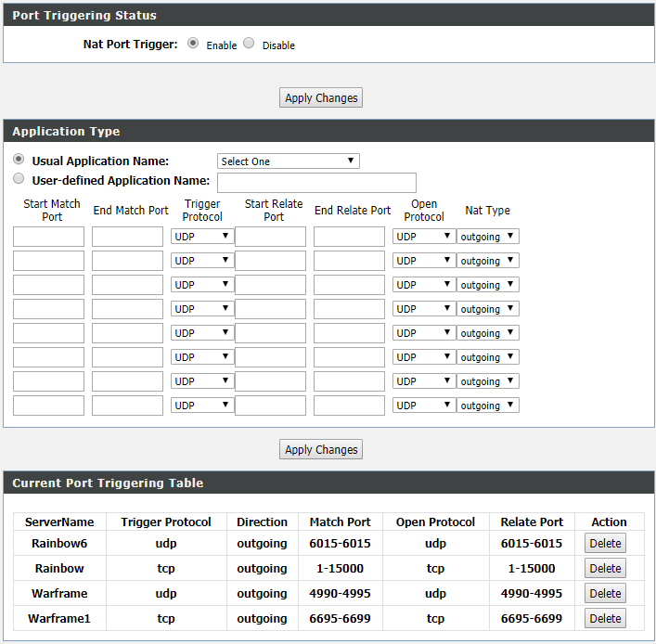Select the Enable radio for Nat Port Trigger
The width and height of the screenshot is (656, 644).
pos(193,44)
